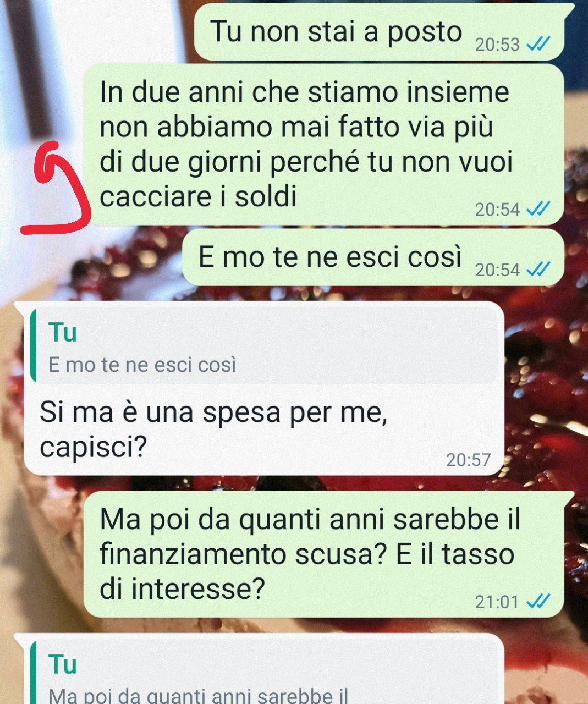Tap the green vertical bar of the first quoted reply
The height and width of the screenshot is (704, 588).
coord(34,346)
